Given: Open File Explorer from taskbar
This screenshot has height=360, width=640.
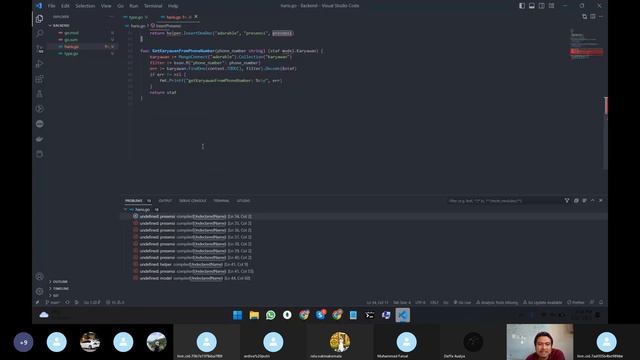Looking at the screenshot, I should [254, 315].
